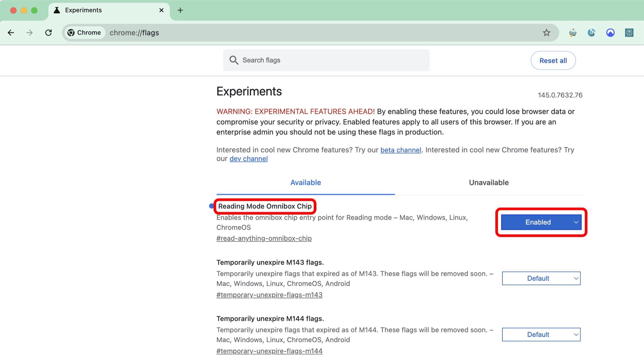Reload the chrome://flags page
The width and height of the screenshot is (644, 362).
[49, 32]
